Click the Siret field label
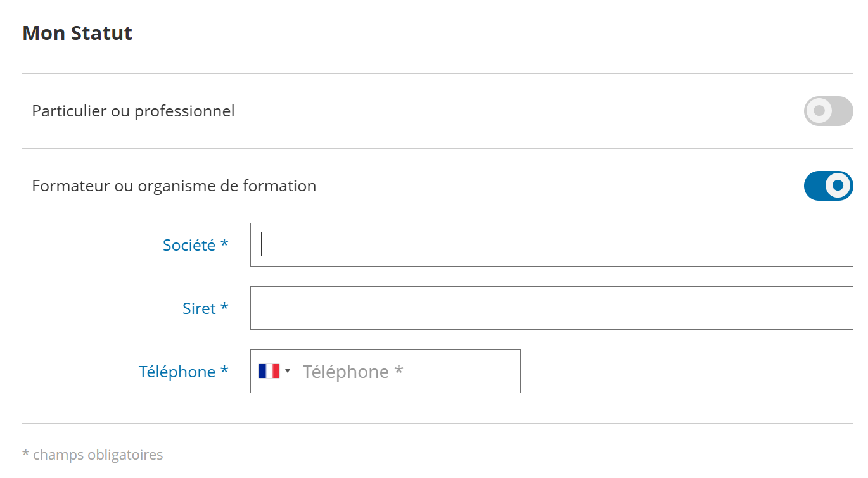 (x=199, y=308)
